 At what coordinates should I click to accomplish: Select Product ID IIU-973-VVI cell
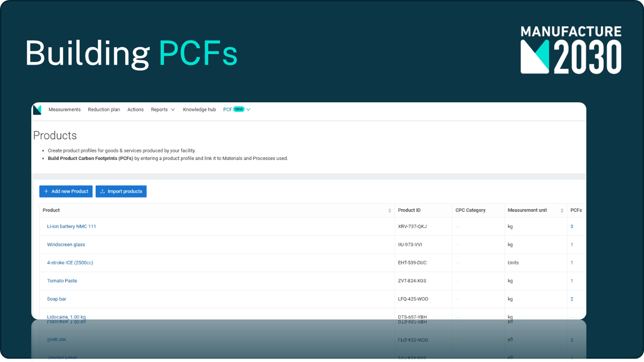tap(423, 245)
